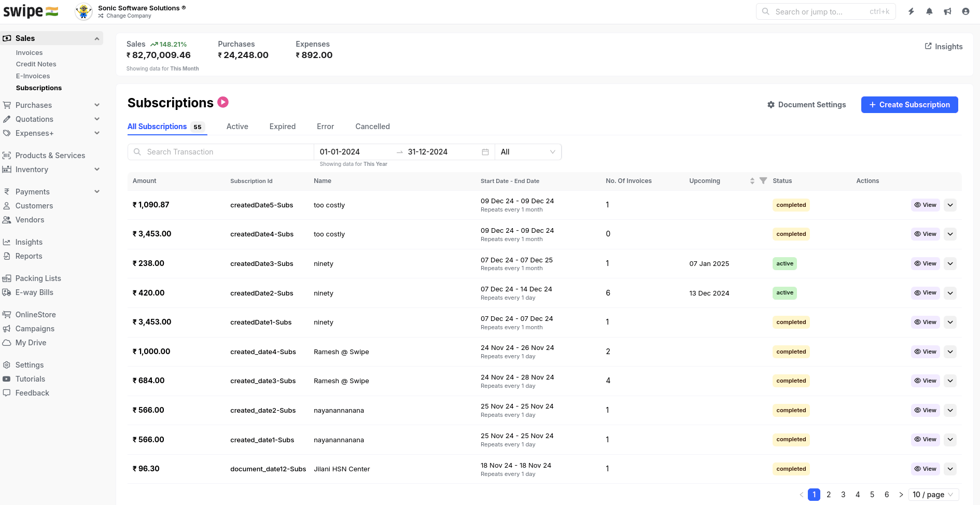Open Products & Services in sidebar

click(x=50, y=156)
